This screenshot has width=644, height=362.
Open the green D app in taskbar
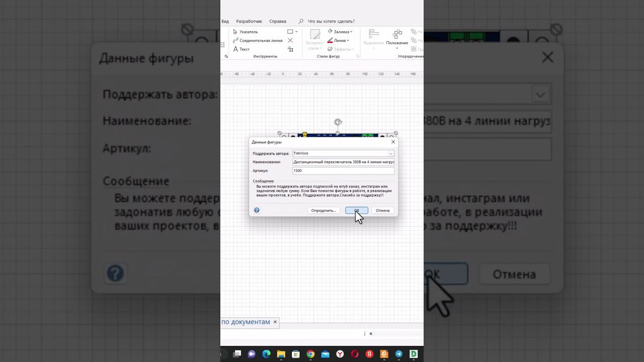[414, 354]
